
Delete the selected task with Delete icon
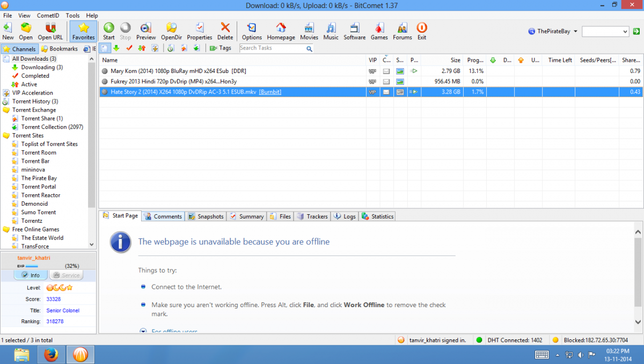point(225,31)
